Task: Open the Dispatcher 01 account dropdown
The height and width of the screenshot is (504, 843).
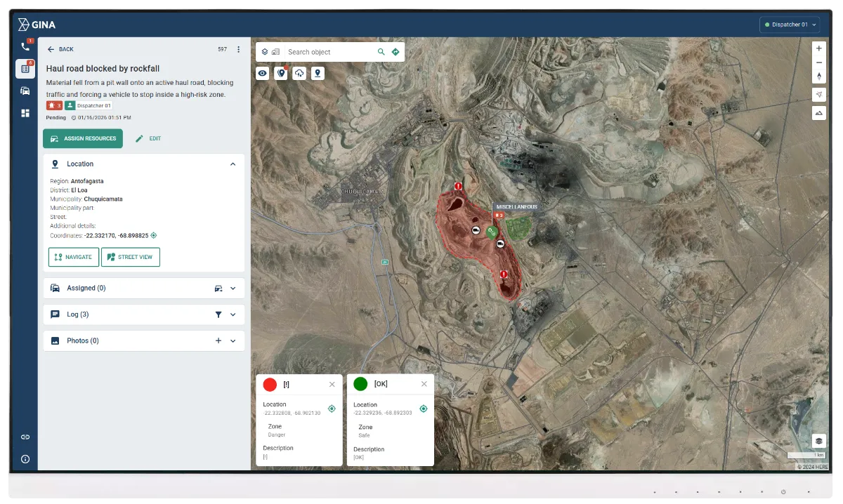Action: tap(790, 23)
